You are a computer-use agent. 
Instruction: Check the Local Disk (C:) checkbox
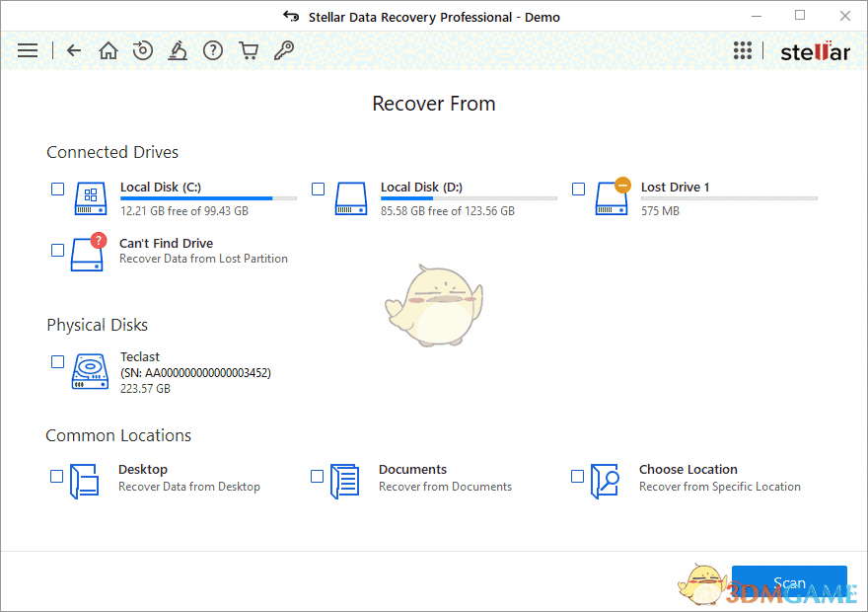coord(57,189)
